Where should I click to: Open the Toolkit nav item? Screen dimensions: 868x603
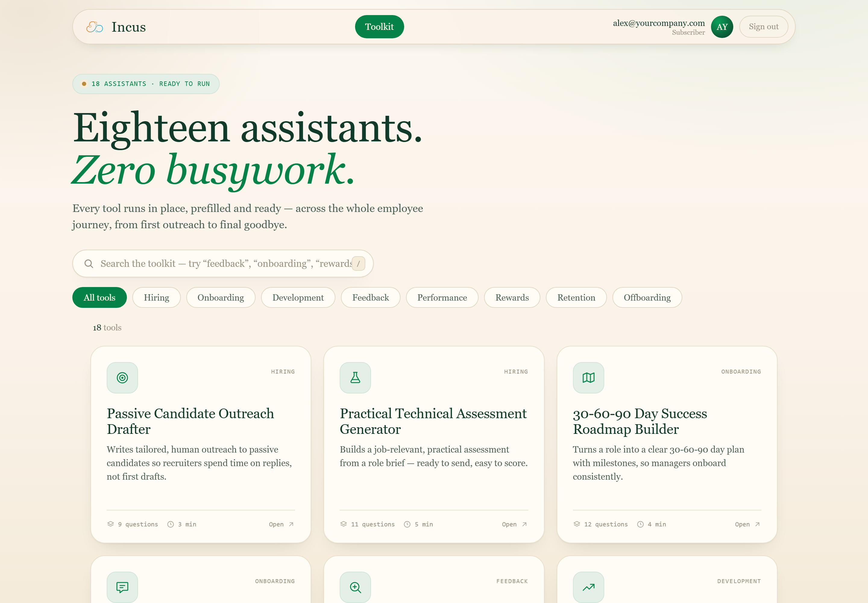[379, 27]
